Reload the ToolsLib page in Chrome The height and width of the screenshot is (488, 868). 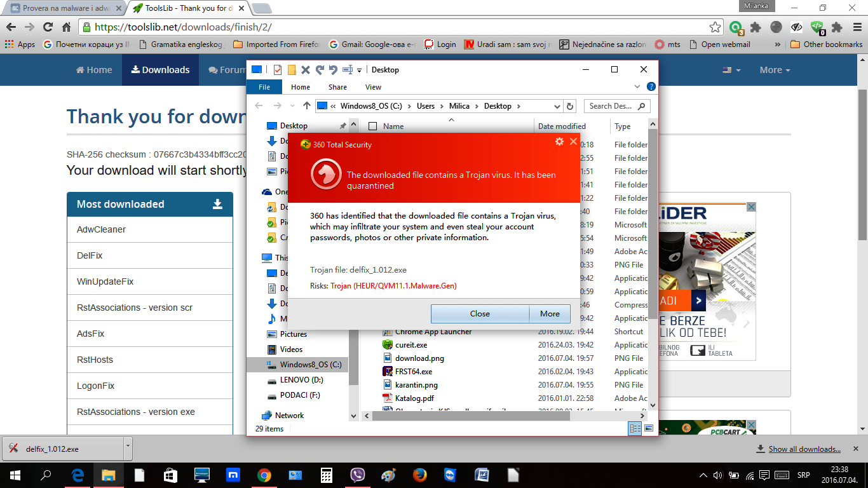tap(48, 27)
